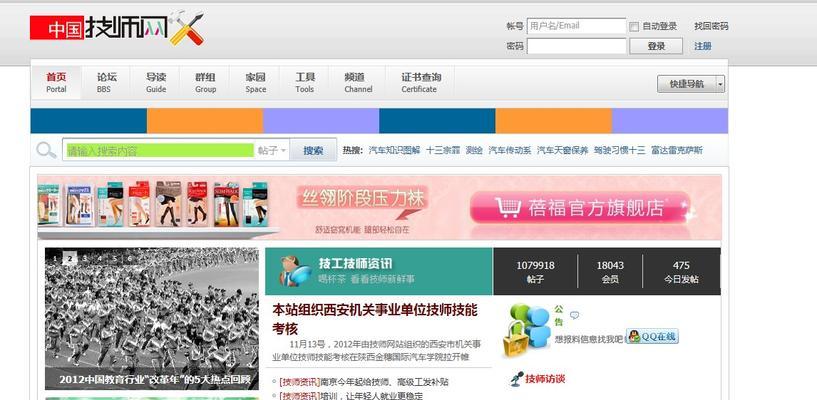Click hot search 驾驶习惯十三
The width and height of the screenshot is (817, 400).
click(x=619, y=151)
